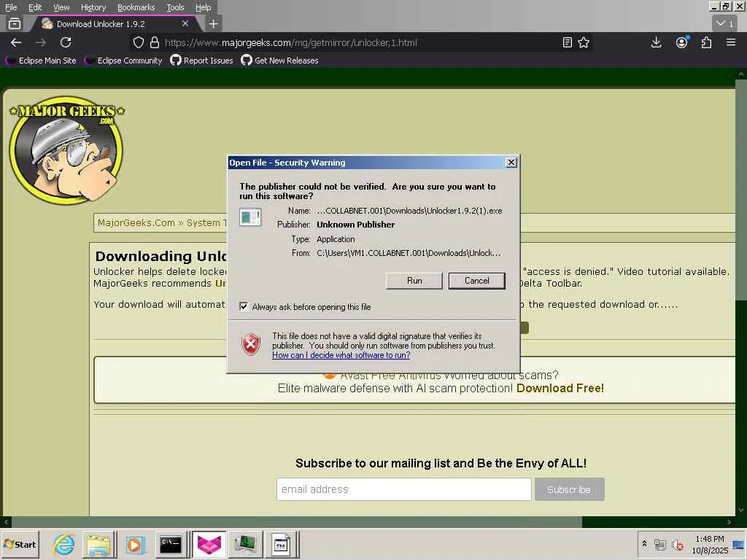
Task: Click the application file icon in dialog
Action: click(x=250, y=217)
